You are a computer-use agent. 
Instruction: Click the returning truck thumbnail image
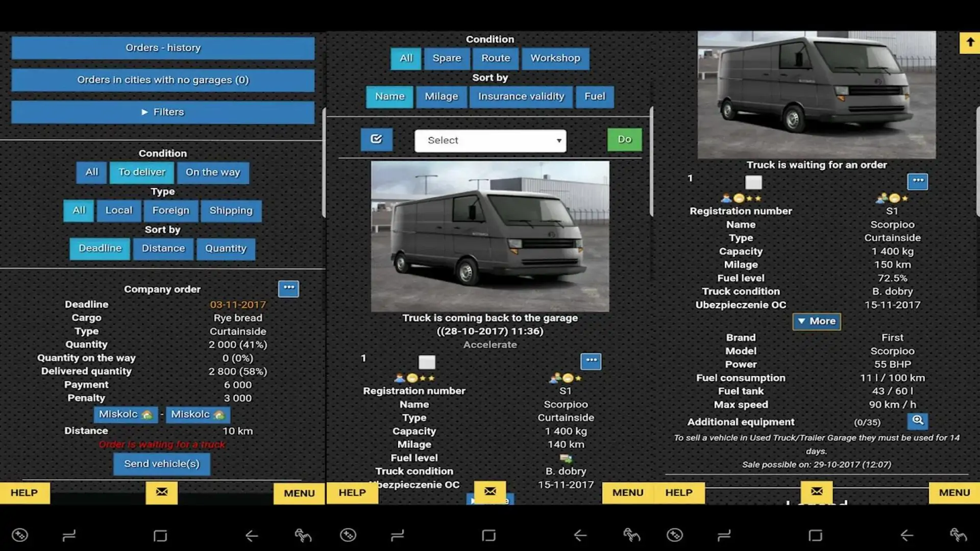click(x=490, y=236)
